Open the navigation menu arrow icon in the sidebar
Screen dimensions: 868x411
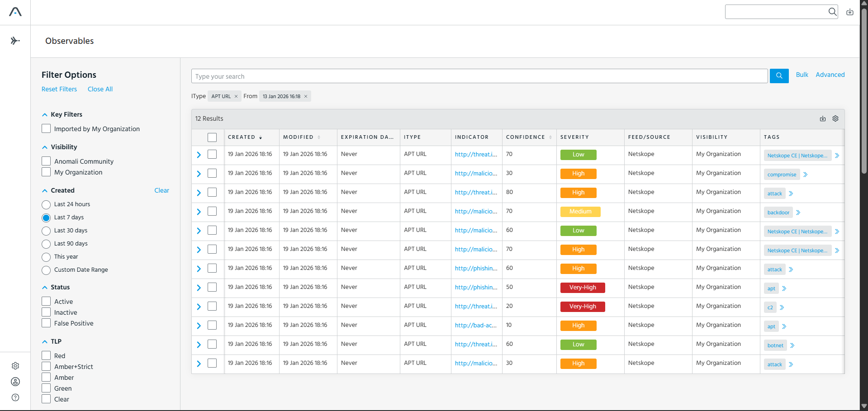point(15,41)
